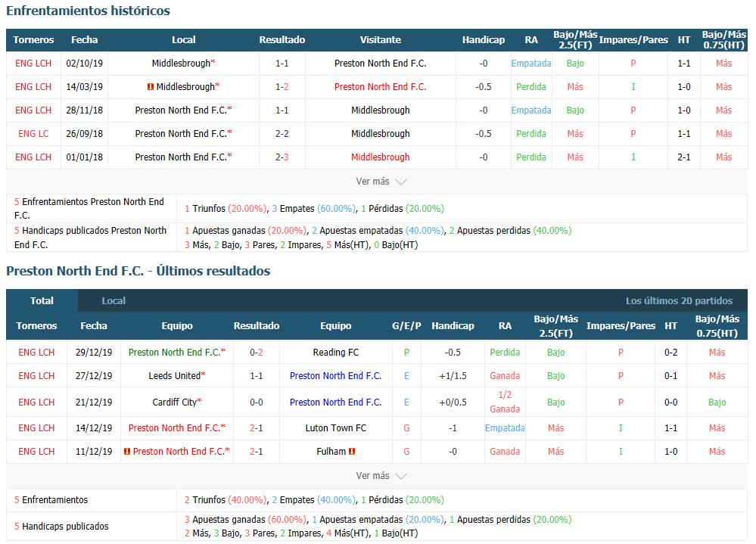The height and width of the screenshot is (544, 756).
Task: Click 'Preston North End F.C. - Últimos resultados' heading
Action: [138, 271]
